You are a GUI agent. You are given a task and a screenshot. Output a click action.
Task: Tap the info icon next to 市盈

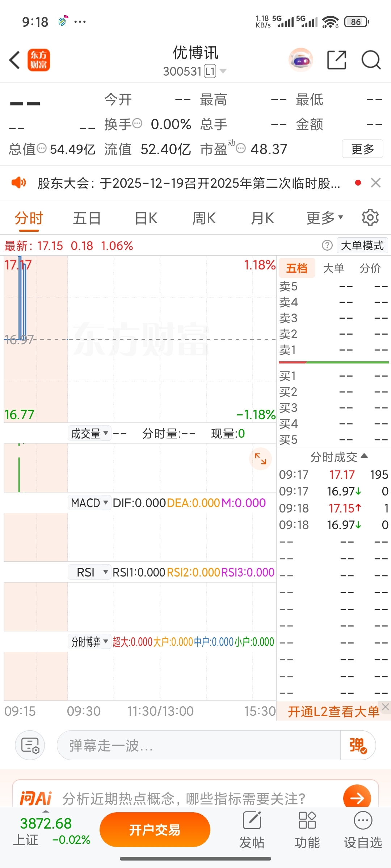click(x=241, y=148)
